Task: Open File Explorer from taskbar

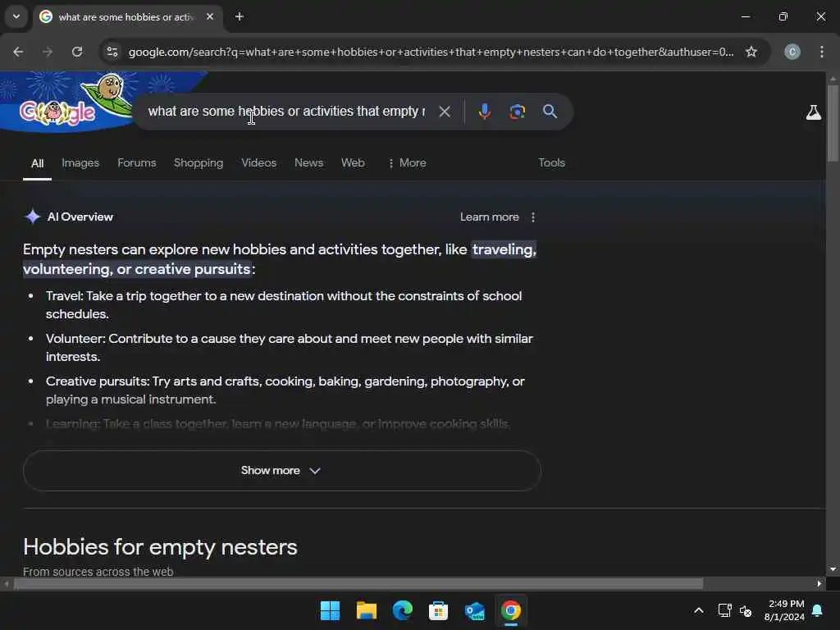Action: (x=367, y=610)
